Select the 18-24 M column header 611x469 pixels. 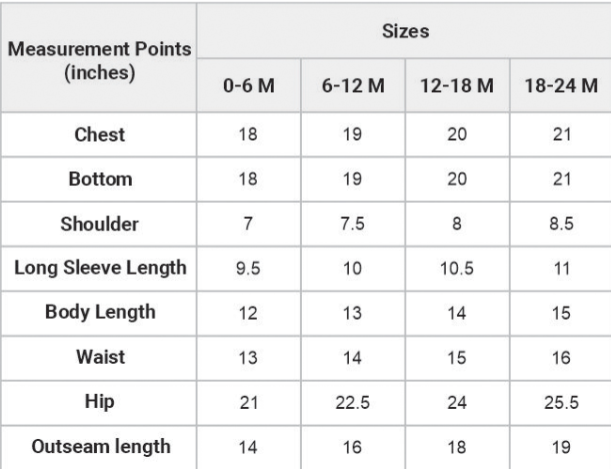[561, 86]
